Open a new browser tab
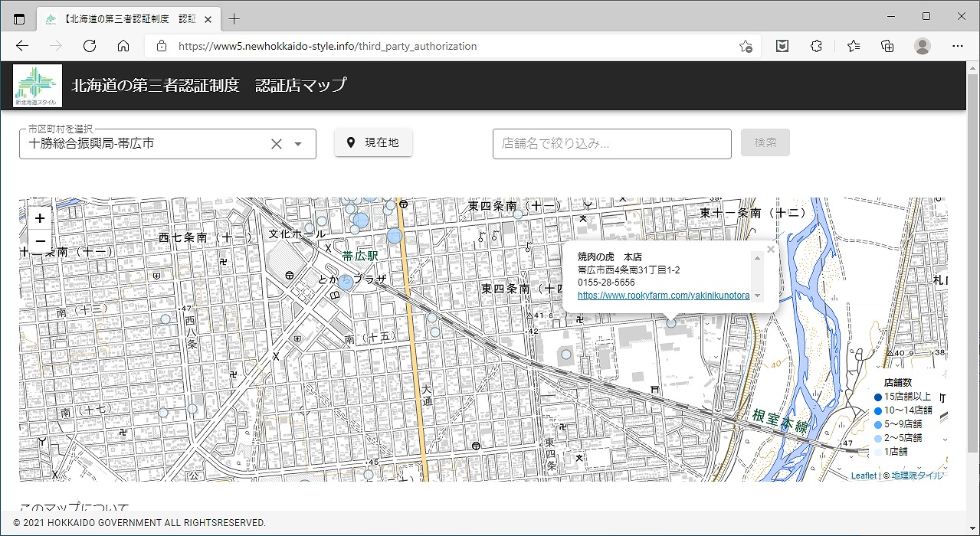The image size is (980, 536). (x=234, y=19)
